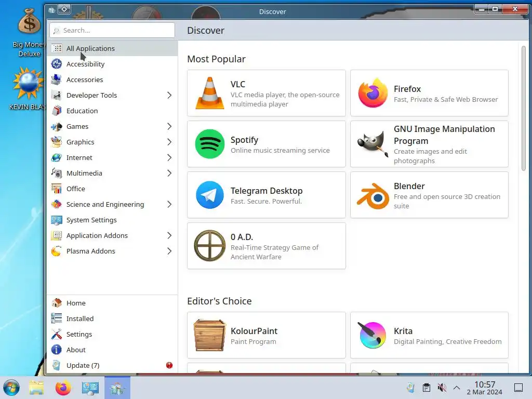The width and height of the screenshot is (532, 399).
Task: Click the All Applications grid icon
Action: (x=56, y=48)
